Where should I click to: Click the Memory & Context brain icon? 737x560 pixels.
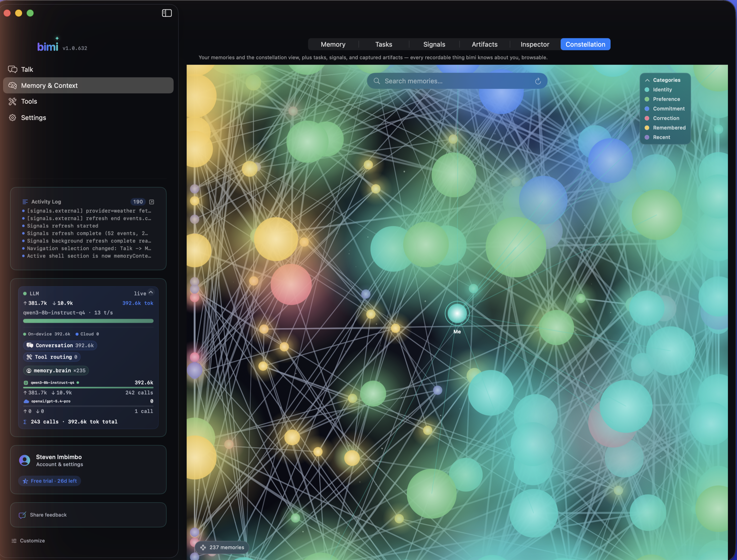click(x=13, y=85)
